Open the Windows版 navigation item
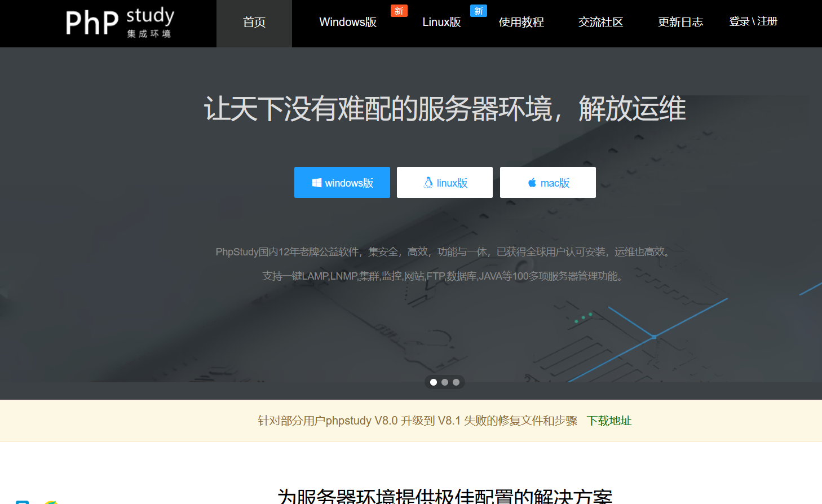The width and height of the screenshot is (822, 504). pyautogui.click(x=348, y=22)
